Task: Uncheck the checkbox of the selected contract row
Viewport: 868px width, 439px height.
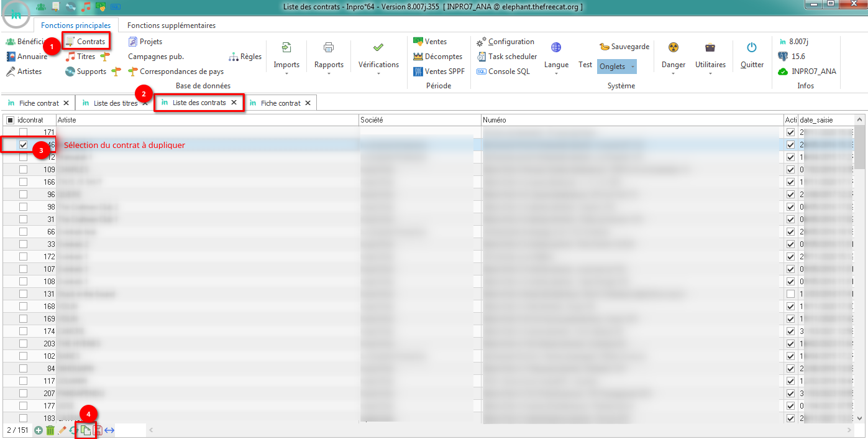Action: tap(24, 145)
